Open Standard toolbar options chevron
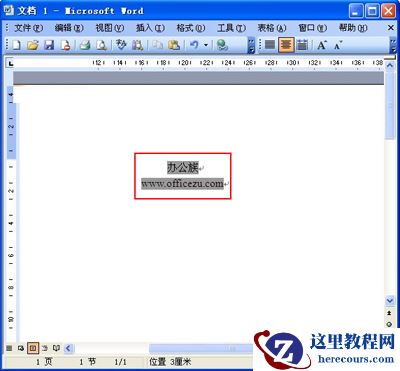The image size is (400, 371). (251, 45)
